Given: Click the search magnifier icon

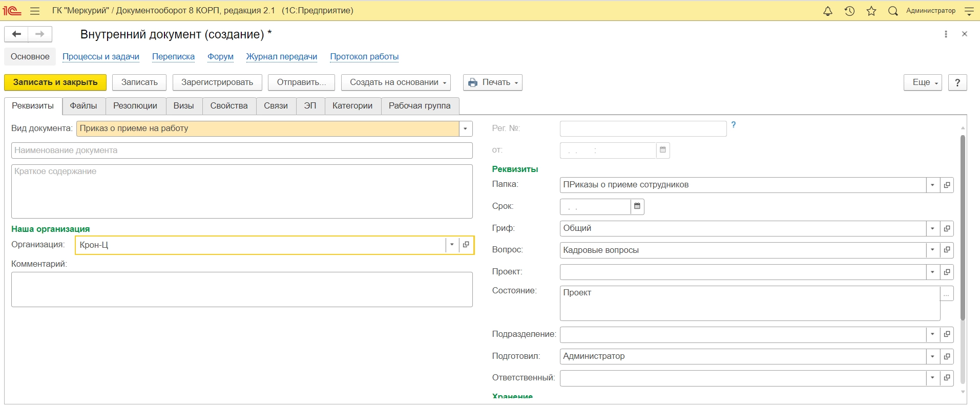Looking at the screenshot, I should [x=893, y=11].
